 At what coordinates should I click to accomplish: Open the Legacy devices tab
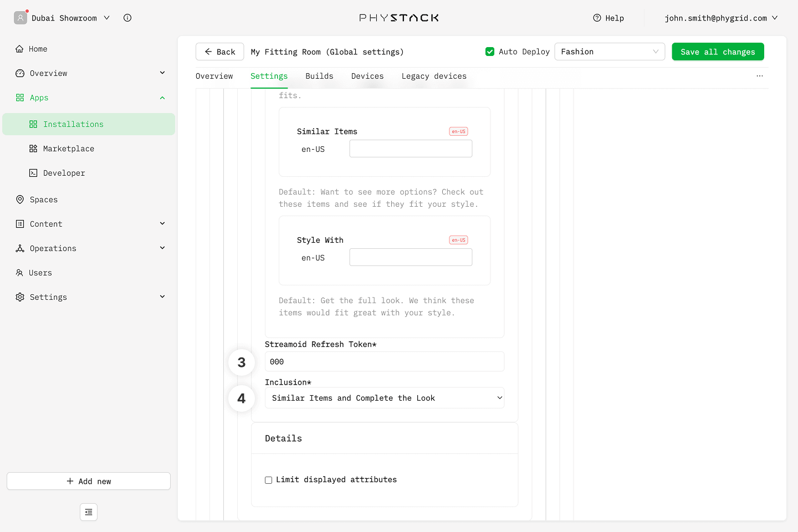(x=434, y=76)
